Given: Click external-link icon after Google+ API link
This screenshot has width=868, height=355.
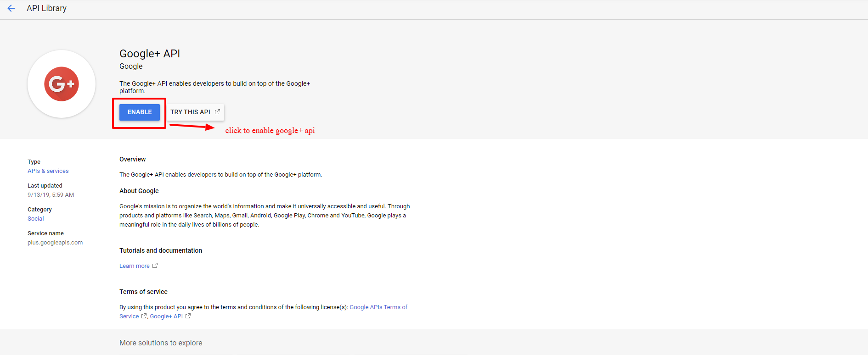Looking at the screenshot, I should [x=188, y=316].
